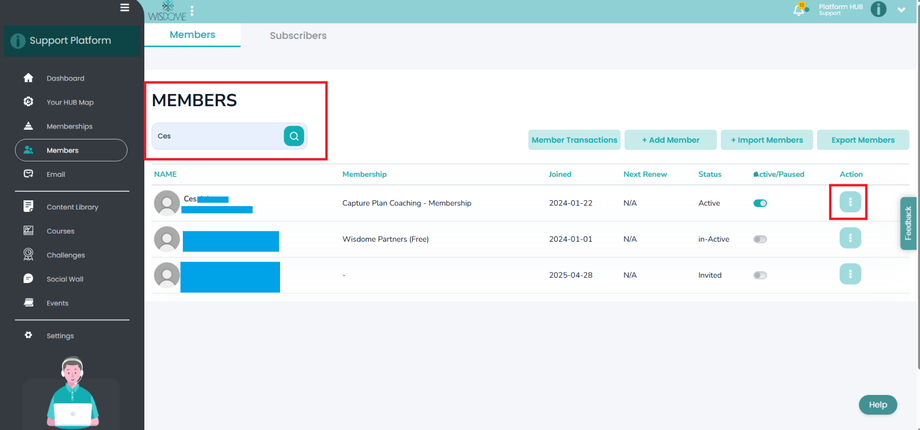Screen dimensions: 920x430
Task: Open Events from the sidebar
Action: (x=58, y=303)
